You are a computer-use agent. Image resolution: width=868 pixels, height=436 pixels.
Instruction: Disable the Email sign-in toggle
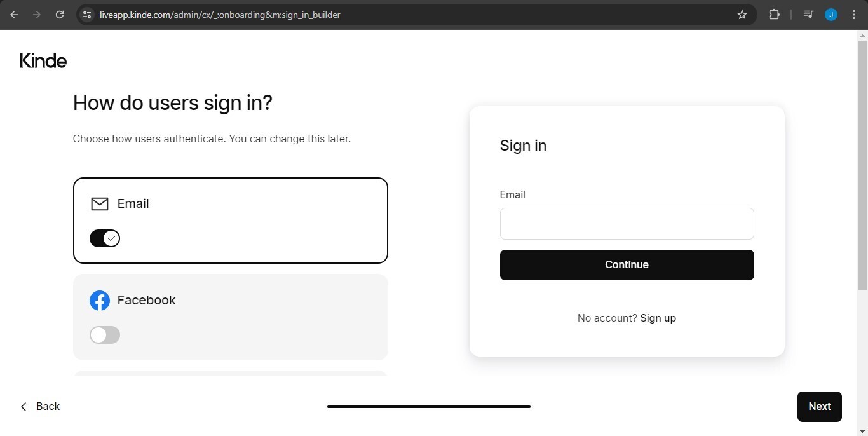click(105, 238)
